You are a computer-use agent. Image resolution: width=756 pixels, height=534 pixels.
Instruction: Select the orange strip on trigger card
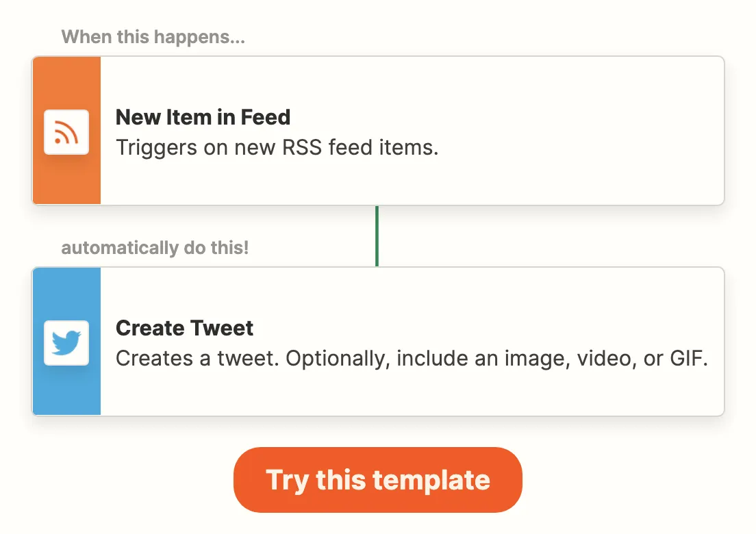(66, 131)
